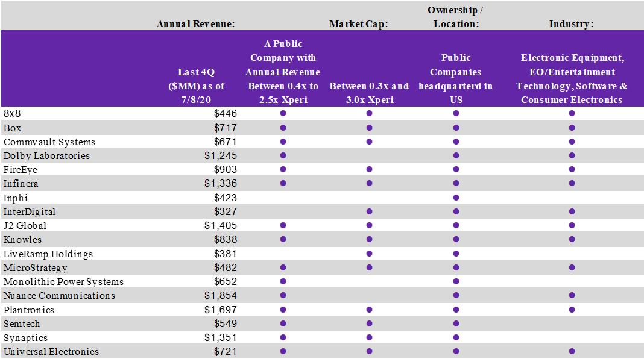Click Dolby Laboratories industry dot

[x=572, y=155]
